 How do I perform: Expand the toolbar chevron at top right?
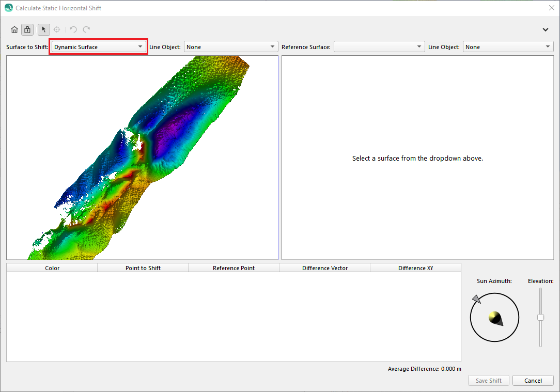[x=545, y=29]
